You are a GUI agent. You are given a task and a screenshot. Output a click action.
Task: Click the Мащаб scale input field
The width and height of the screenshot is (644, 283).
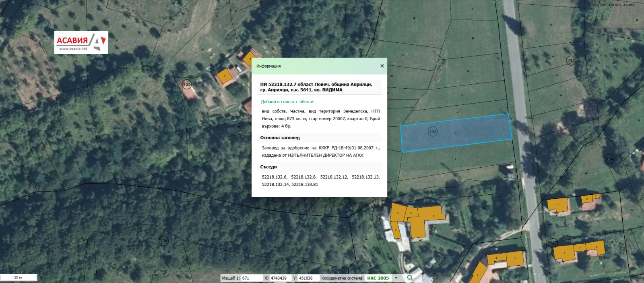[251, 278]
